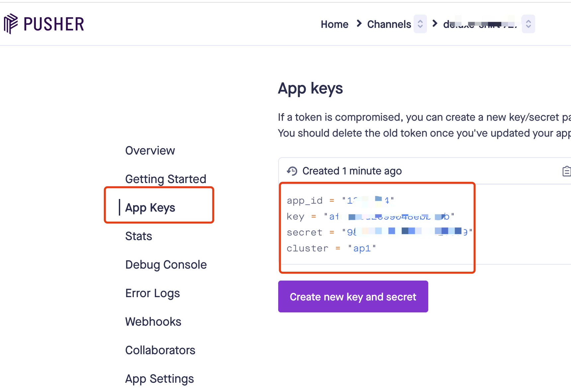Go to Home breadcrumb link
This screenshot has width=571, height=392.
[x=334, y=24]
